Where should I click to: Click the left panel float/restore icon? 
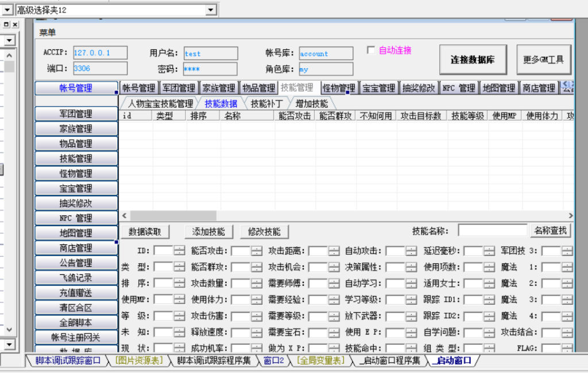point(6,24)
